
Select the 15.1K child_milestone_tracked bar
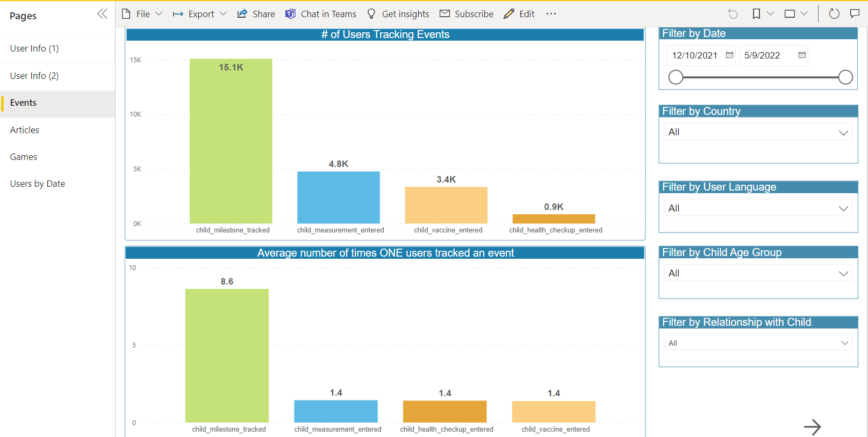[231, 141]
